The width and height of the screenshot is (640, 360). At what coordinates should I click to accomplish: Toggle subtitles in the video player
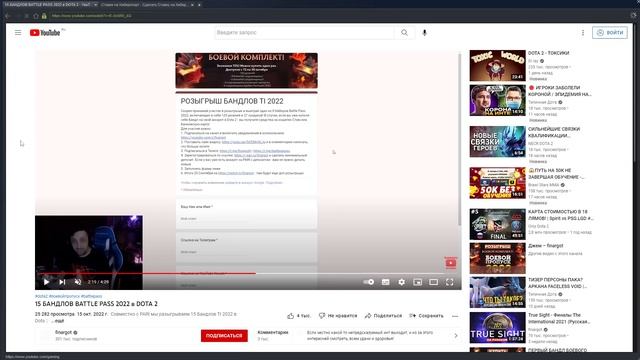click(x=385, y=282)
